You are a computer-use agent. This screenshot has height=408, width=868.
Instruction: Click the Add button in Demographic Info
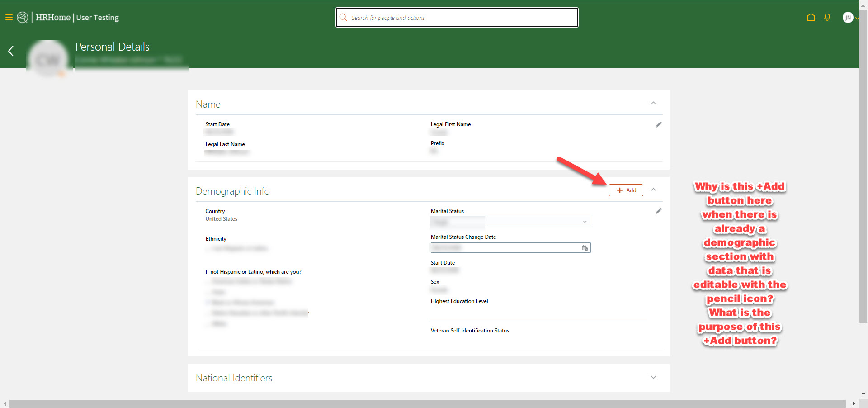(x=626, y=190)
